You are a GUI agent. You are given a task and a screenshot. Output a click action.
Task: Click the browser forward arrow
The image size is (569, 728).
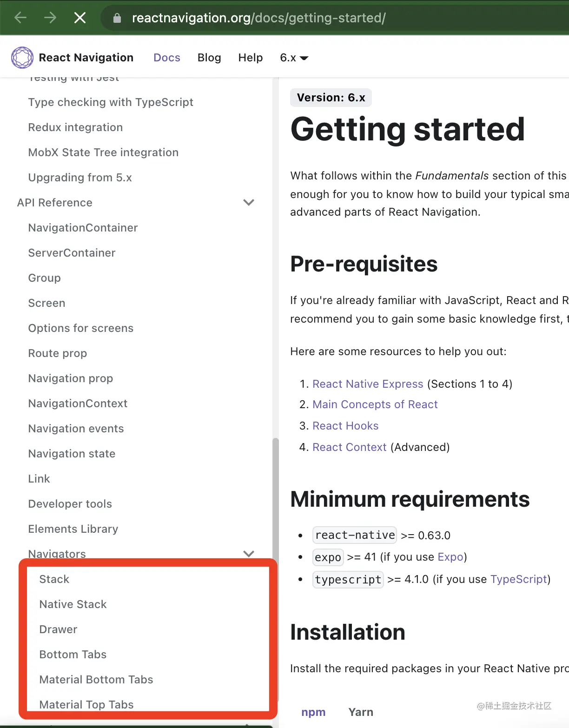coord(50,18)
